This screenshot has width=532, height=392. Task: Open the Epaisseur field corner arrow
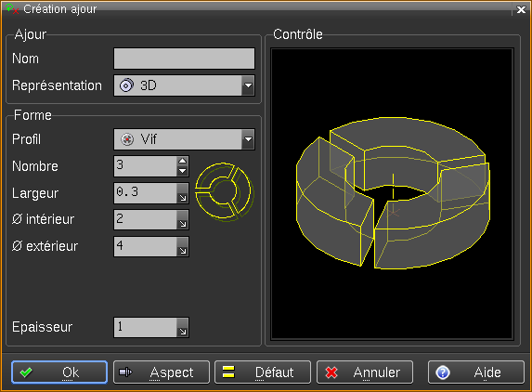(183, 328)
